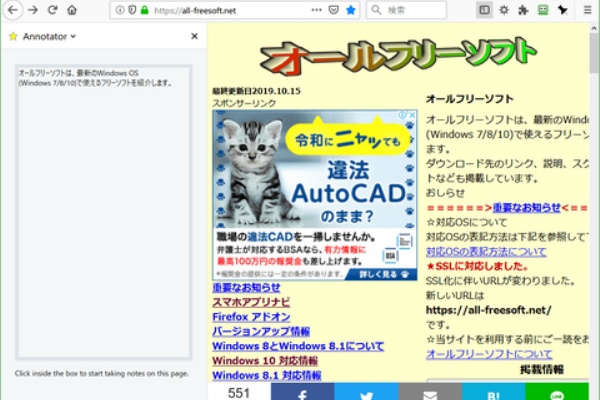Show site information icon in address bar
The height and width of the screenshot is (400, 600).
coord(120,10)
